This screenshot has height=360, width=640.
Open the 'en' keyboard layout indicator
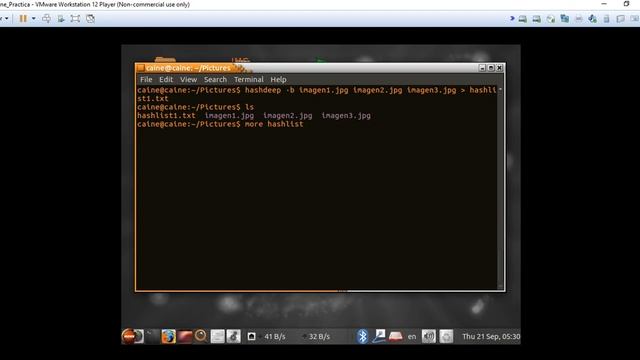(412, 337)
